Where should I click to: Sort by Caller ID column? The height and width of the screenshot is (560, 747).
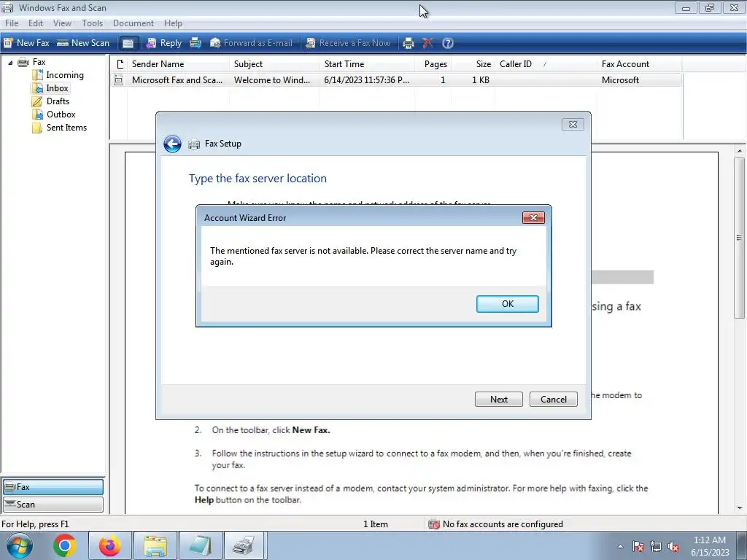coord(546,64)
